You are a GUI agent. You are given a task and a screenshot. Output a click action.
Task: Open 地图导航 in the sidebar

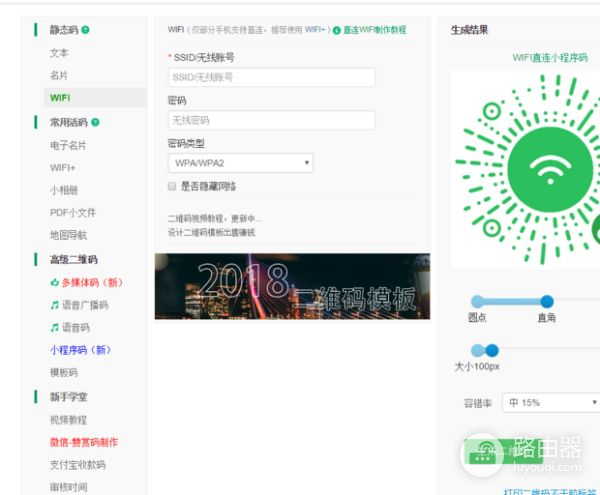68,235
